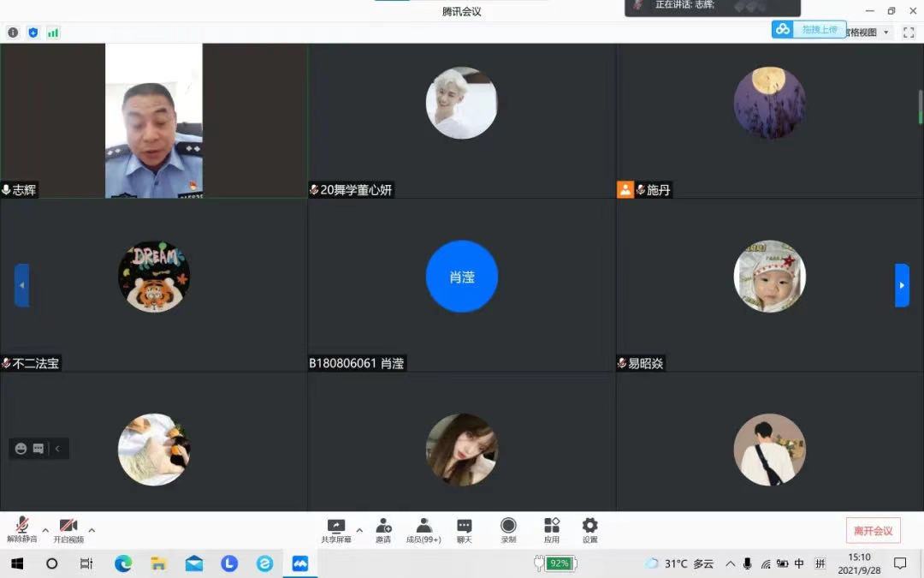Open the 聊天 chat panel
Viewport: 924px width, 578px height.
tap(464, 529)
